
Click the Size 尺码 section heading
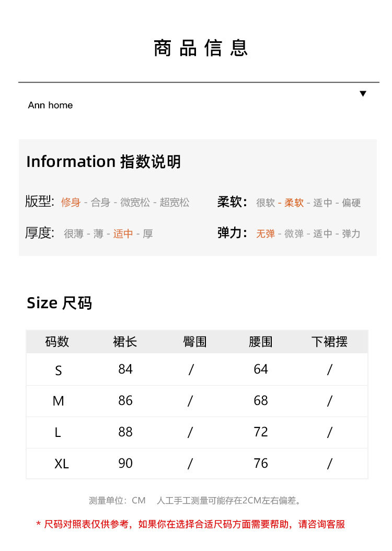click(x=59, y=303)
